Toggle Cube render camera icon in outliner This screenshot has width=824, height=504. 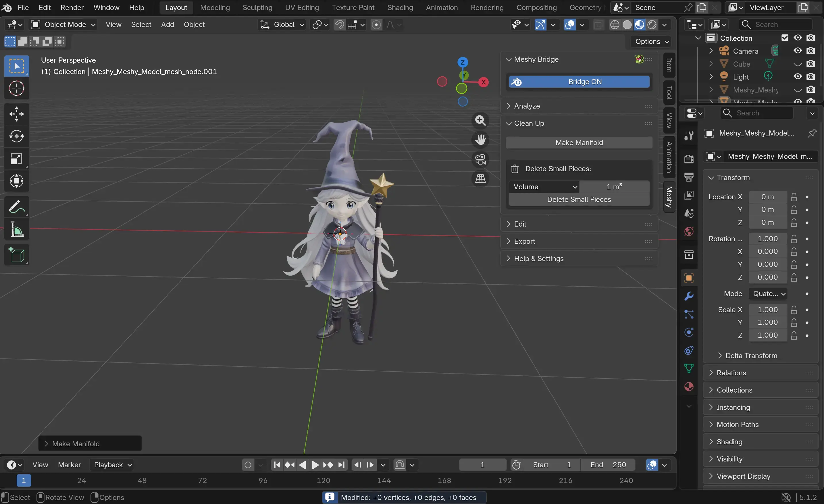point(810,64)
